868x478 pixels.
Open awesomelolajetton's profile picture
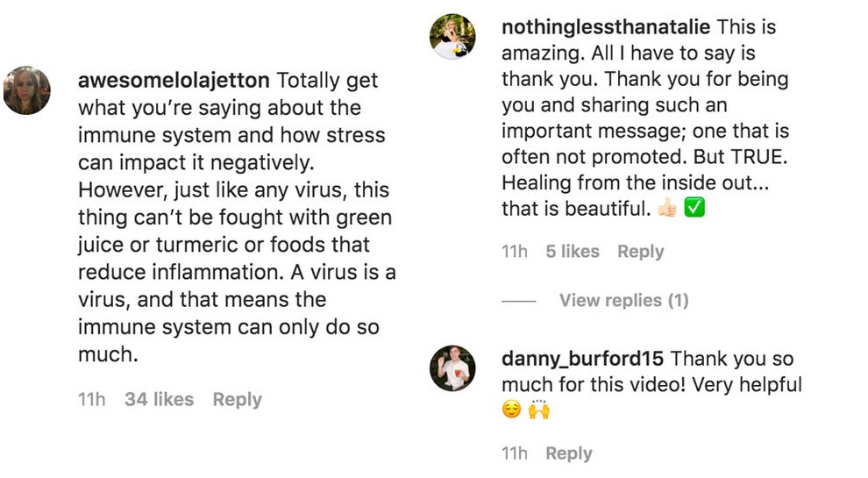coord(26,90)
